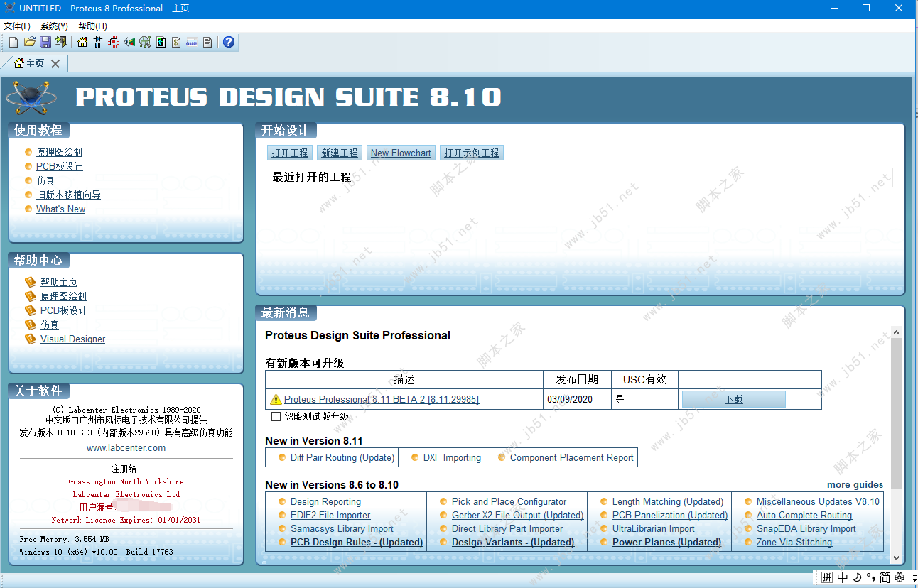Click the 下载 button for Proteus 8.11 BETA
918x588 pixels.
click(733, 398)
